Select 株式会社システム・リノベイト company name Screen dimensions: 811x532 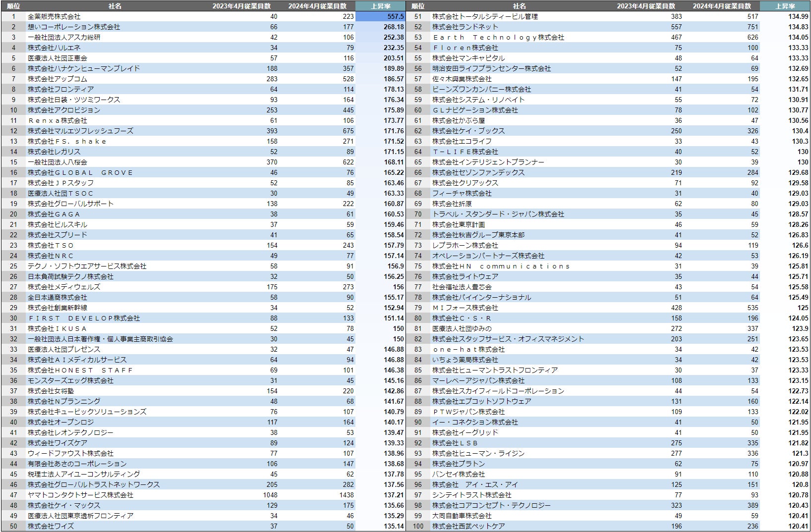click(478, 100)
